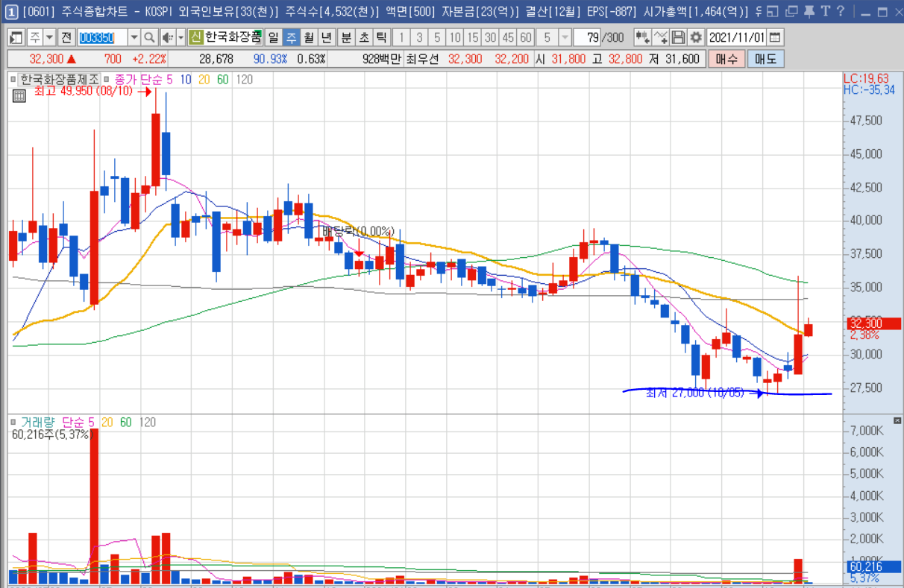
Task: Click small square before 한국화장품제조 legend
Action: pyautogui.click(x=13, y=79)
